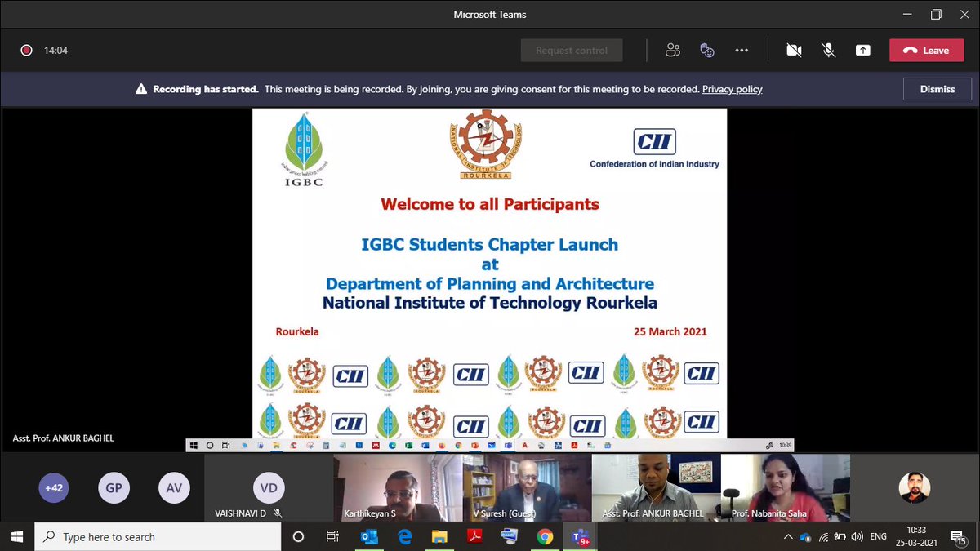Screen dimensions: 980x551
Task: Click the Microsoft Teams taskbar icon
Action: coord(581,536)
